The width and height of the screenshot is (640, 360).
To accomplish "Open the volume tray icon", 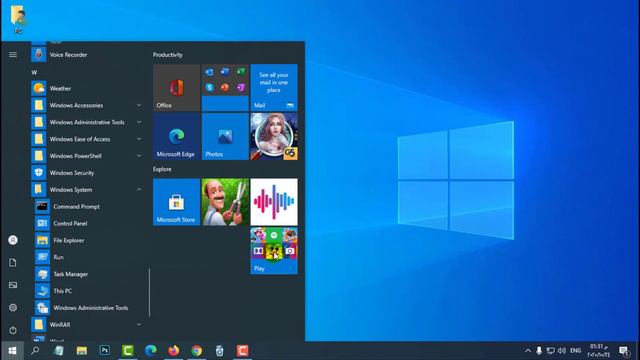I will 562,351.
